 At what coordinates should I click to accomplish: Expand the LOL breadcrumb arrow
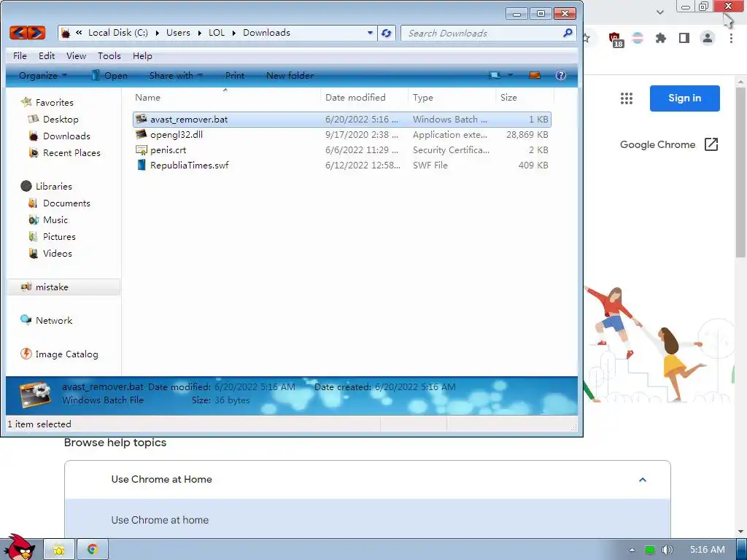[x=234, y=33]
